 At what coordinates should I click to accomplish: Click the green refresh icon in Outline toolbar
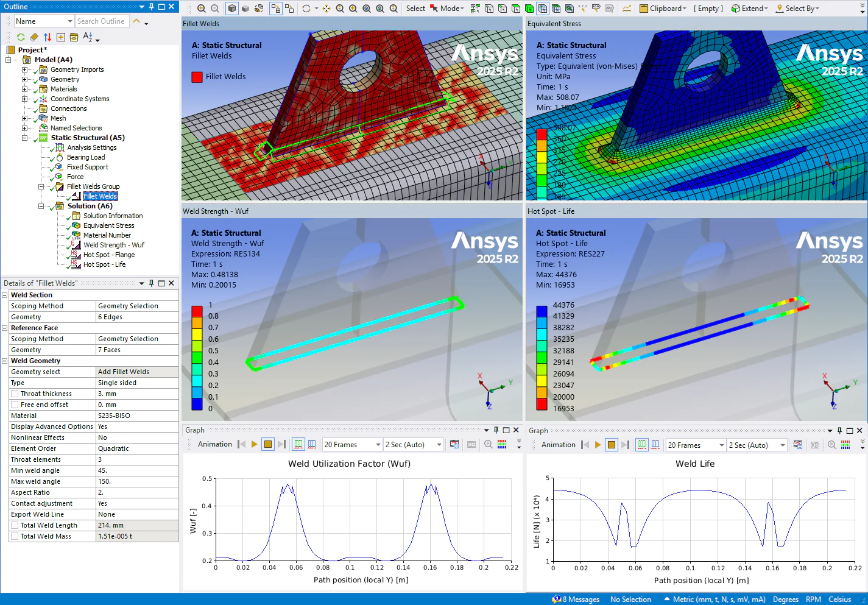(x=21, y=37)
